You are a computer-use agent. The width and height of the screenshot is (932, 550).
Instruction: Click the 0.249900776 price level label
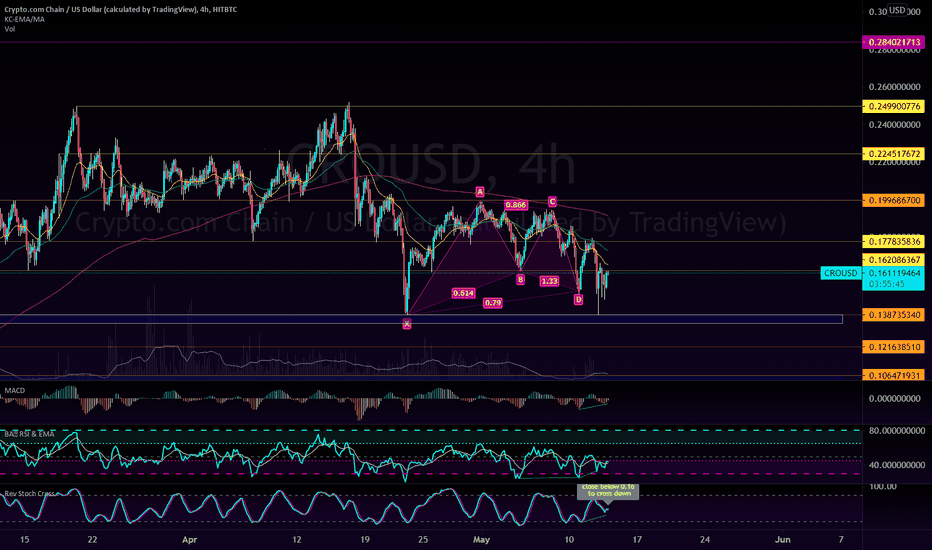click(x=893, y=106)
